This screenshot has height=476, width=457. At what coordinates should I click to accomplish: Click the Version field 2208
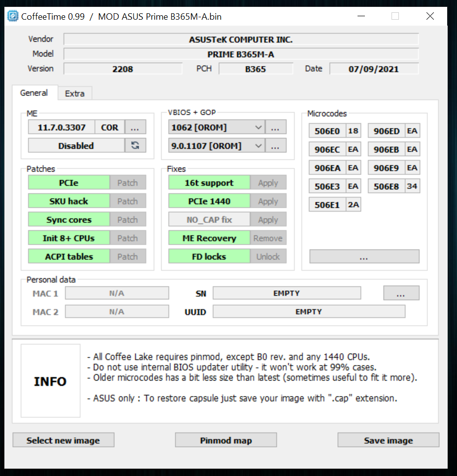pyautogui.click(x=123, y=68)
